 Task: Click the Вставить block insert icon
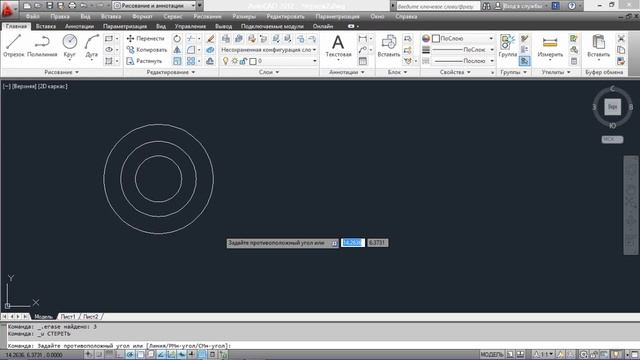pos(389,46)
